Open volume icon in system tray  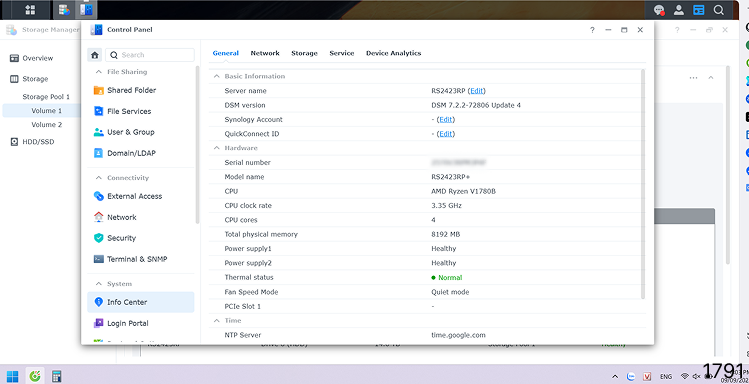[x=696, y=376]
